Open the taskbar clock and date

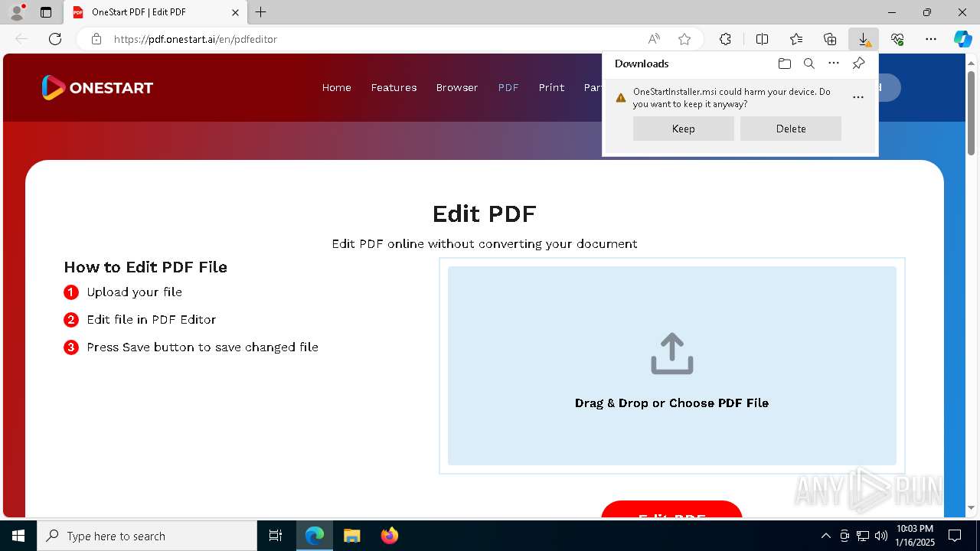[x=915, y=536]
